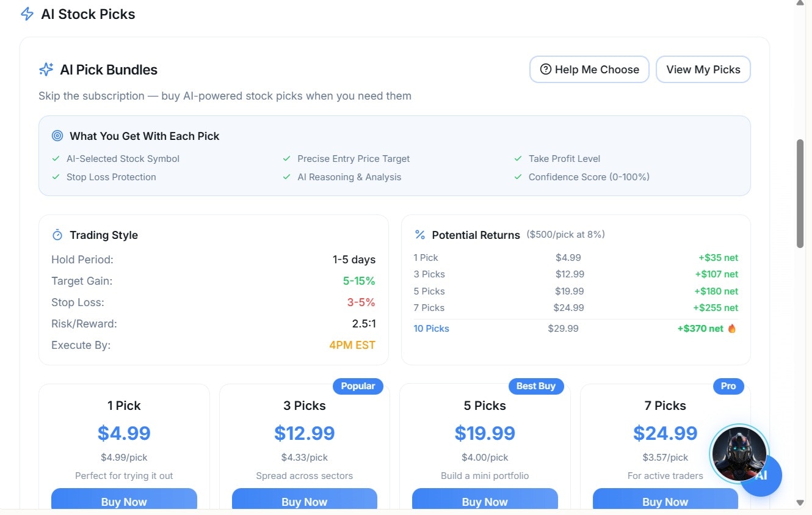The image size is (812, 515).
Task: Click the Best Buy badge on 5 Picks
Action: click(x=536, y=386)
